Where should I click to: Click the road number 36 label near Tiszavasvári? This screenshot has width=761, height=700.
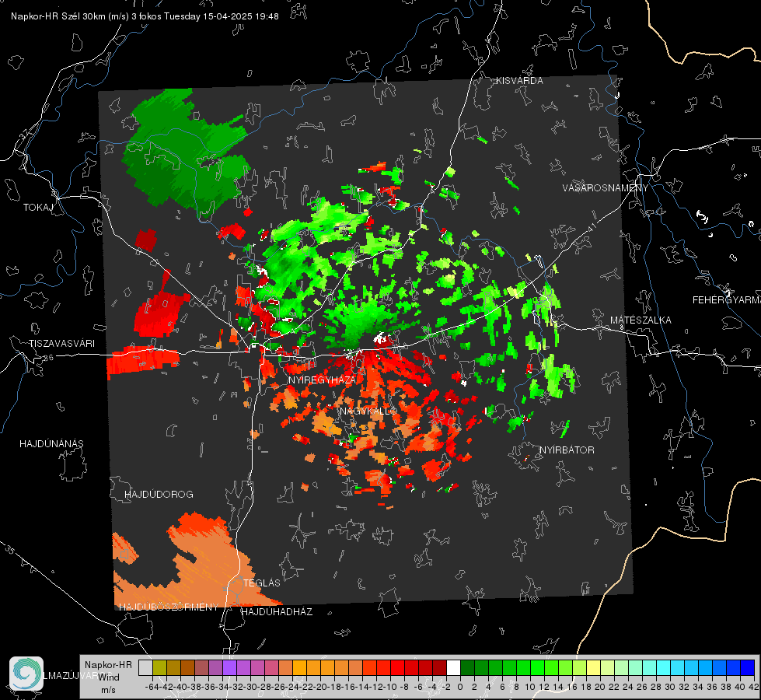click(48, 358)
